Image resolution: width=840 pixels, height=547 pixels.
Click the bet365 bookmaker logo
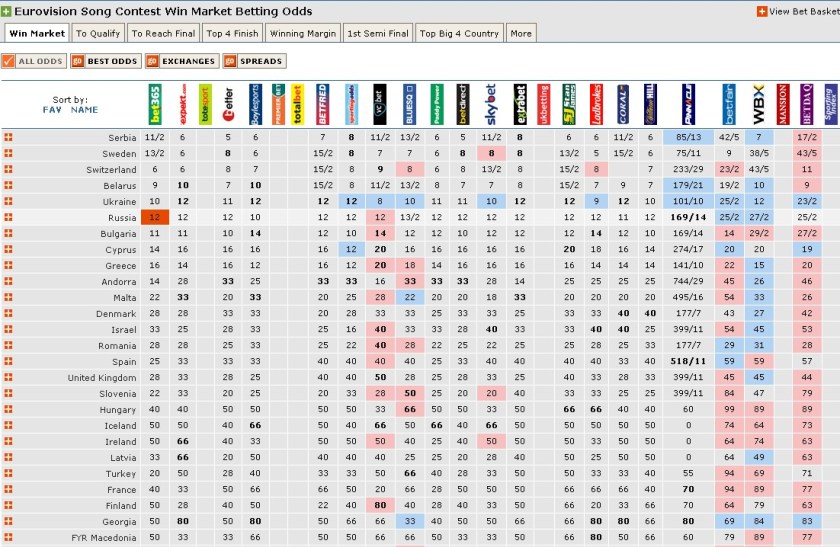point(155,104)
